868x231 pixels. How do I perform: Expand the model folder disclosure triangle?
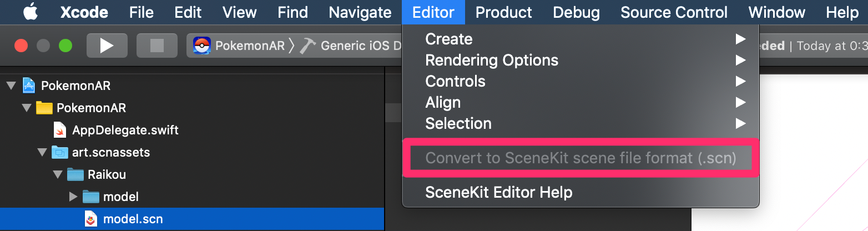point(73,197)
